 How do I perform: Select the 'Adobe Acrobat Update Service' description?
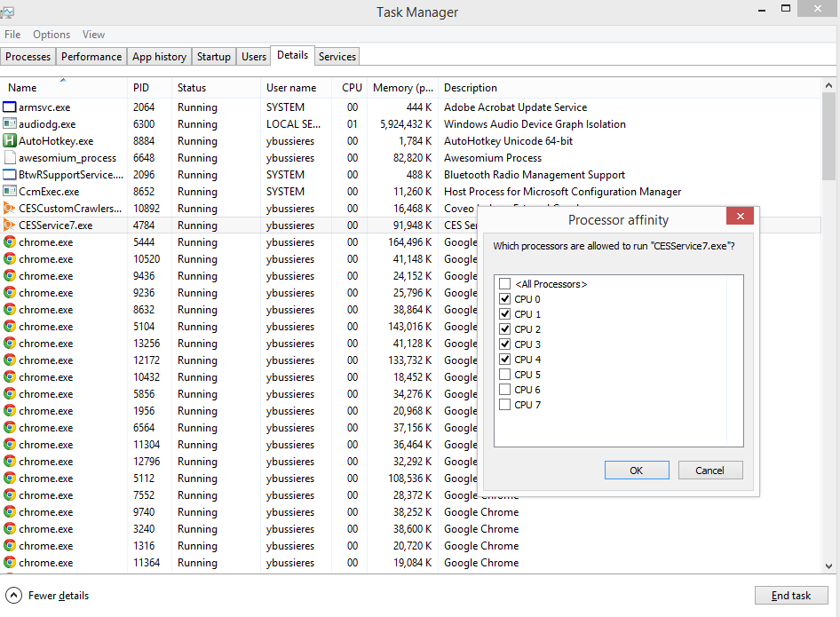coord(515,107)
